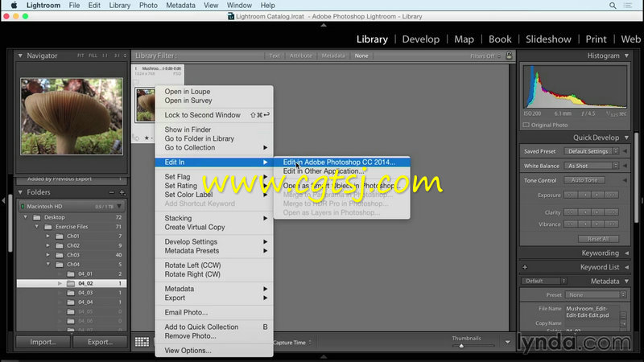Hide the left panel with edge arrow
Viewport: 644px width, 362px height.
(x=3, y=200)
